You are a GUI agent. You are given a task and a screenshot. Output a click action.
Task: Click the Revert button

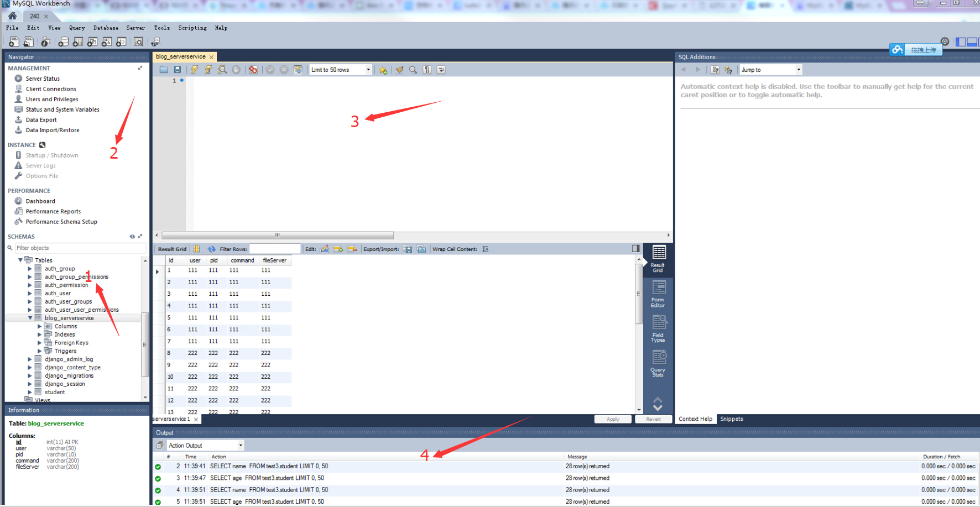(653, 419)
